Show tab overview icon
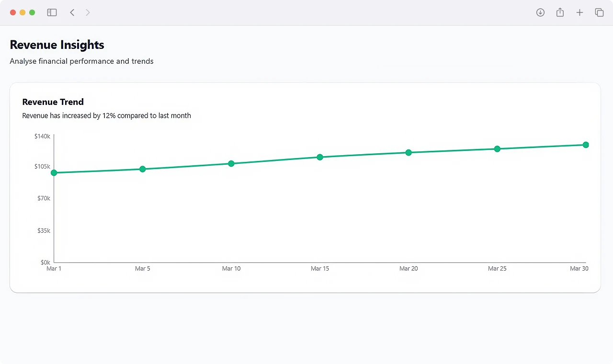Image resolution: width=613 pixels, height=364 pixels. (599, 12)
